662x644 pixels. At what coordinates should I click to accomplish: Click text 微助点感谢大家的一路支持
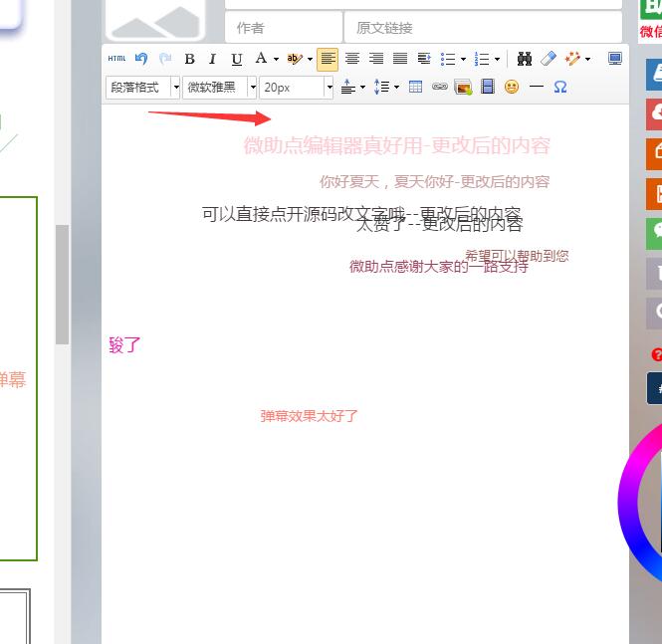439,267
